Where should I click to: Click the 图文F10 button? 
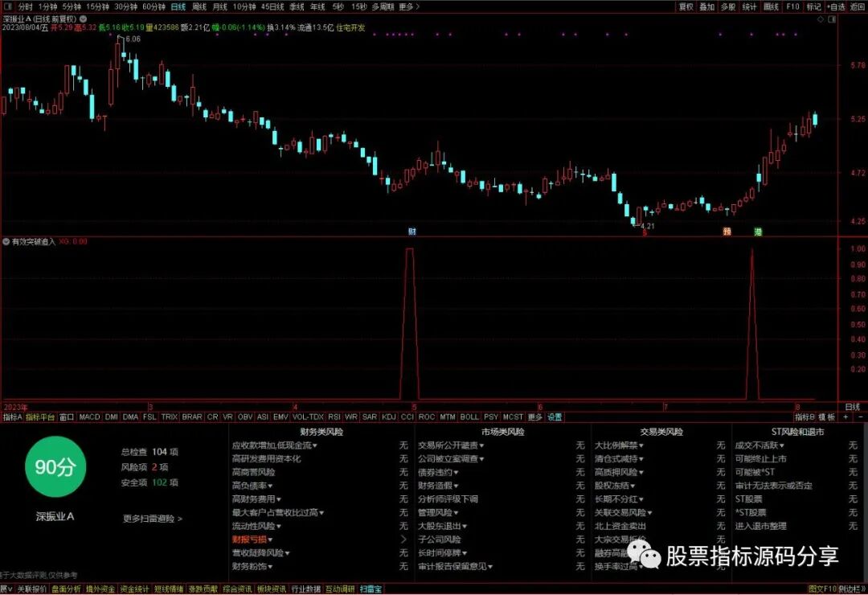pos(822,589)
